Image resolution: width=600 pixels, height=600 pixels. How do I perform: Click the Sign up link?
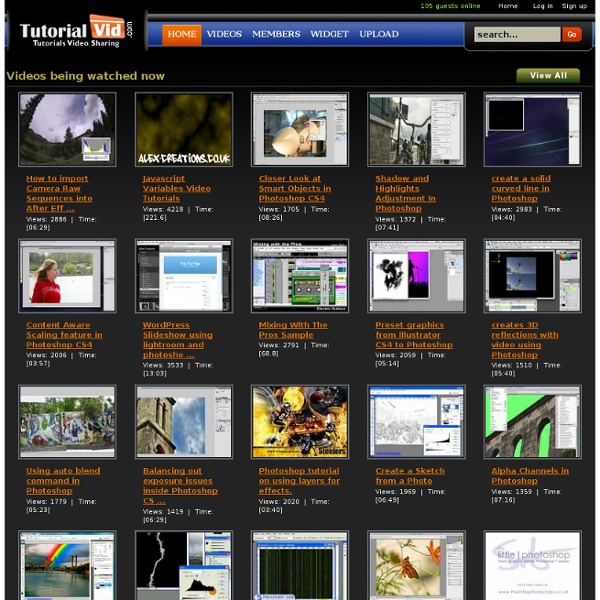coord(574,6)
